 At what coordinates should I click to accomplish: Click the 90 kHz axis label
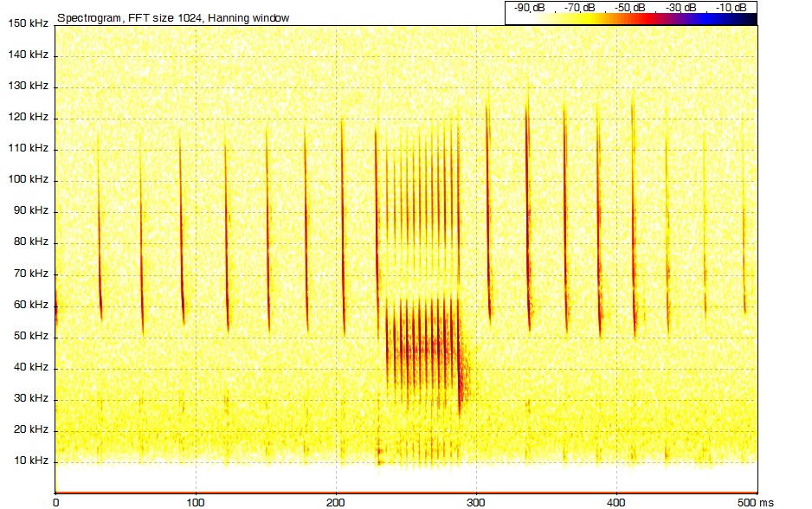tap(30, 210)
